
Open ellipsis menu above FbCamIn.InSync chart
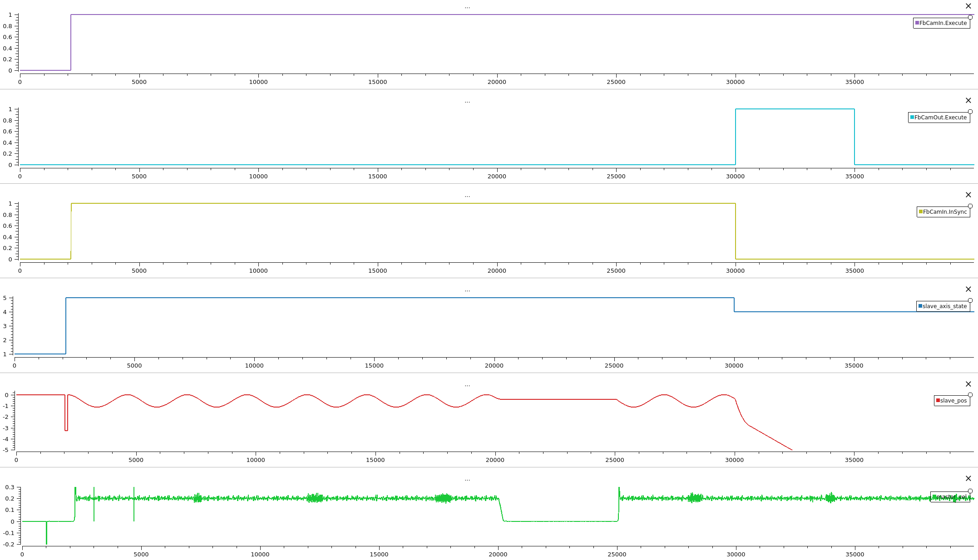[x=467, y=196]
